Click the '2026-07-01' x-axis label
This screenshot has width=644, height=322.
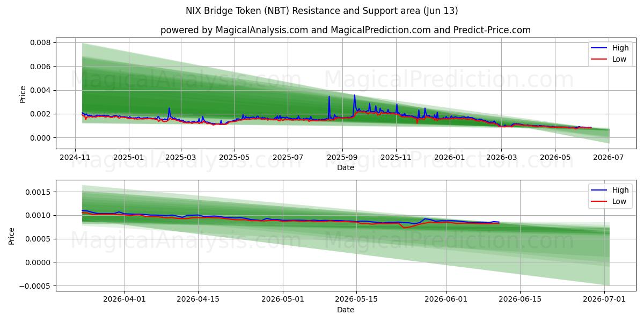[x=604, y=300]
